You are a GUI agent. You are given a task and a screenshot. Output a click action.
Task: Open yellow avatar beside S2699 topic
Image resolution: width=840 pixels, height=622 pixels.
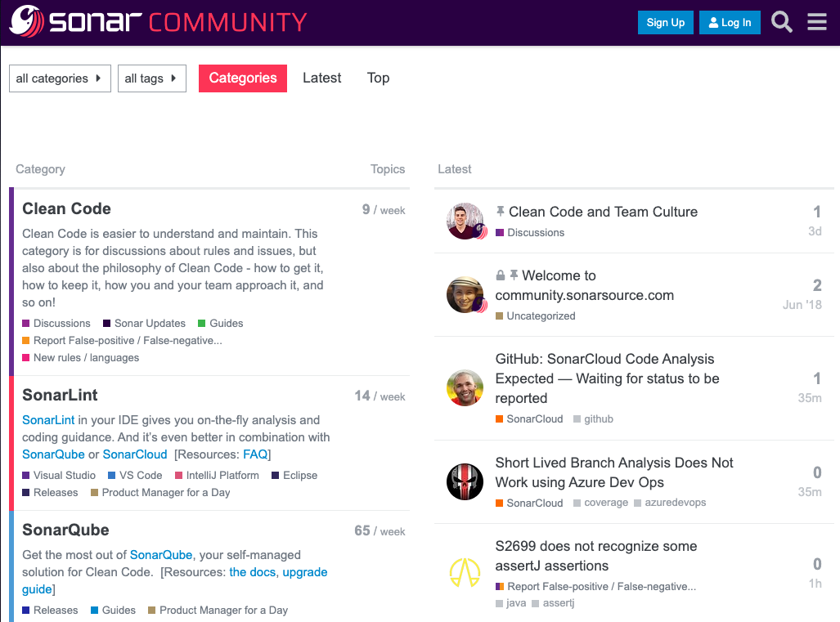pos(465,573)
